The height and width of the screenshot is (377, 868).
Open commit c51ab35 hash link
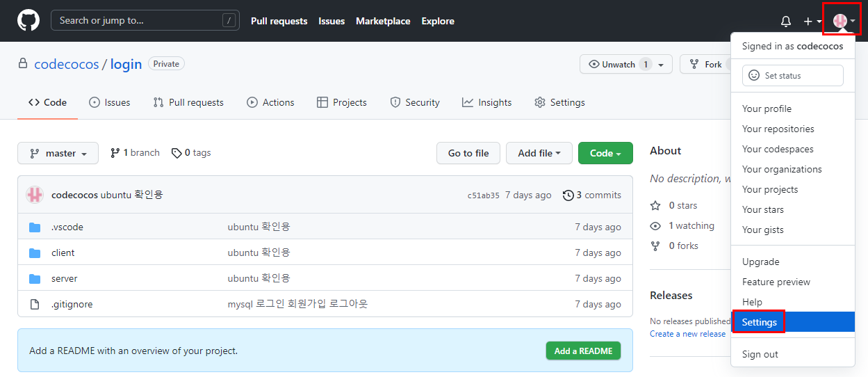click(483, 195)
